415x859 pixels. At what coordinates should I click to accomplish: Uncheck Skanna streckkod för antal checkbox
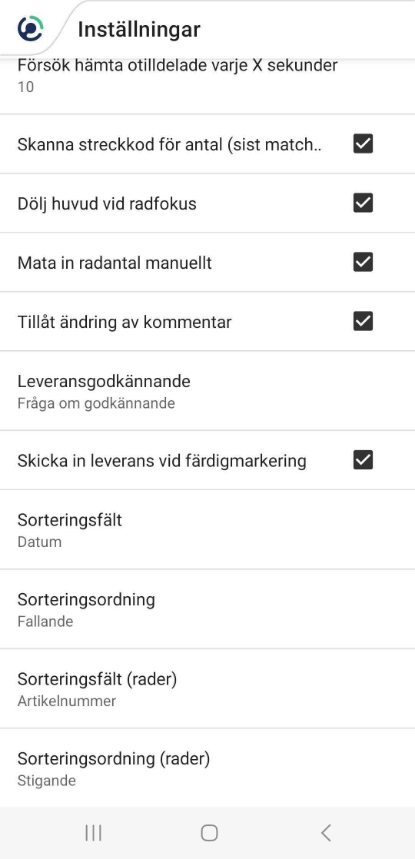click(x=363, y=144)
